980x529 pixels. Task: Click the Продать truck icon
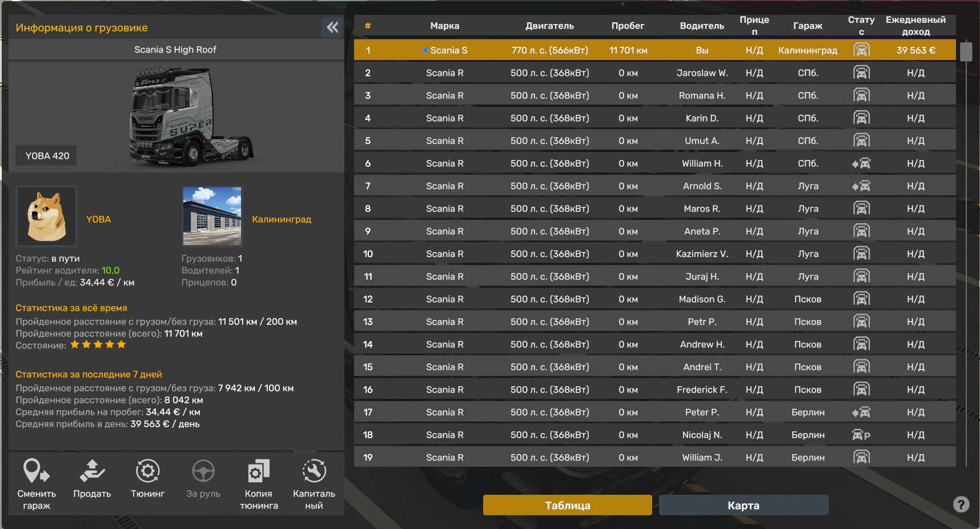coord(92,471)
